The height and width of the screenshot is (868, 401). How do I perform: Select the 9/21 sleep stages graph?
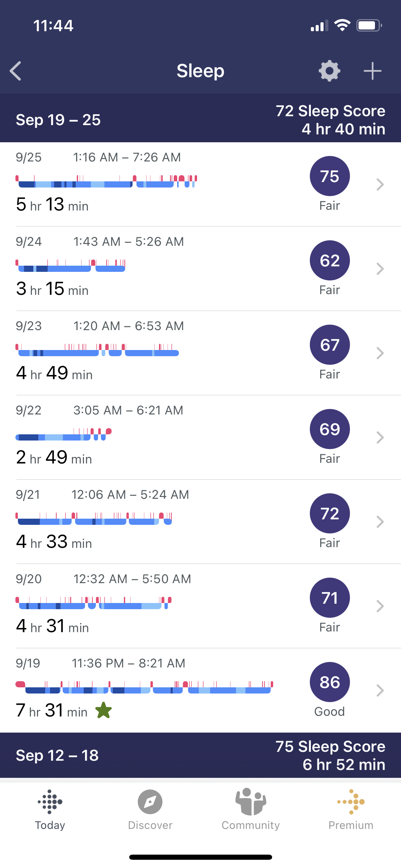94,519
